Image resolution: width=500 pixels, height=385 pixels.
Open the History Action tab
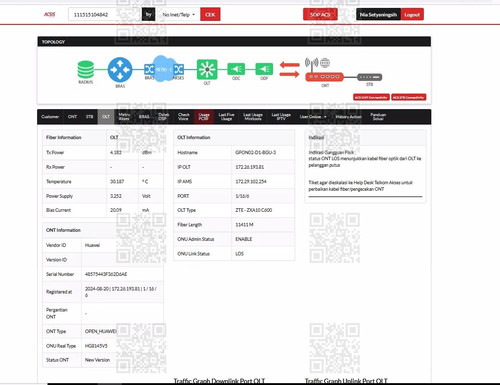(x=348, y=117)
